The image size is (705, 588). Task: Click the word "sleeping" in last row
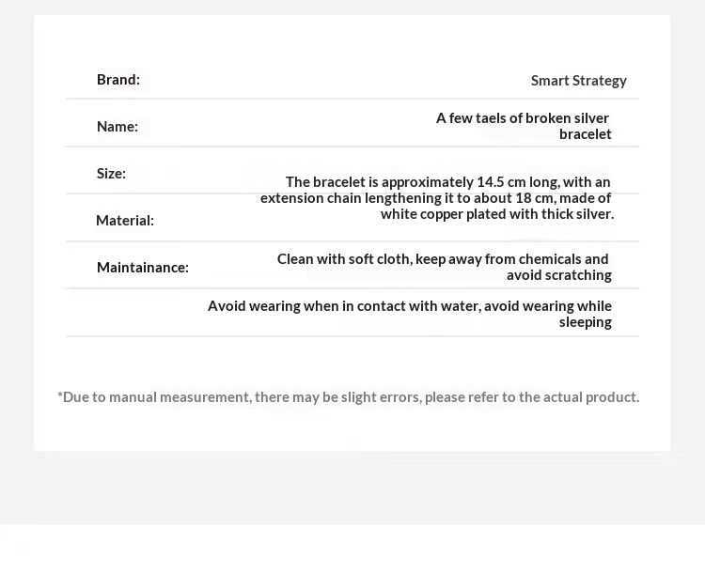click(x=585, y=322)
